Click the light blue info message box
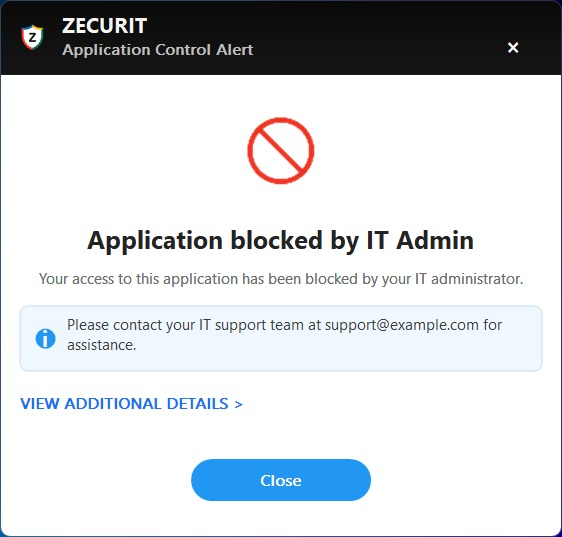The height and width of the screenshot is (537, 562). 281,338
